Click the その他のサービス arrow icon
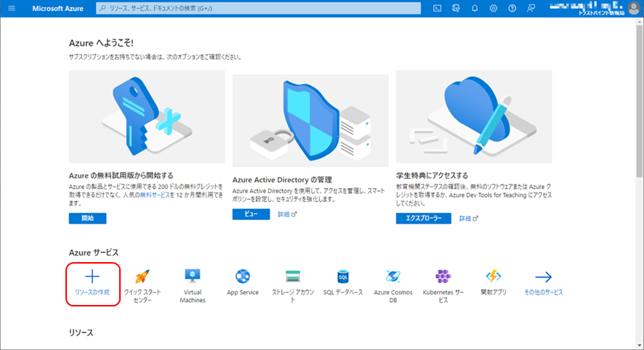 (x=544, y=277)
